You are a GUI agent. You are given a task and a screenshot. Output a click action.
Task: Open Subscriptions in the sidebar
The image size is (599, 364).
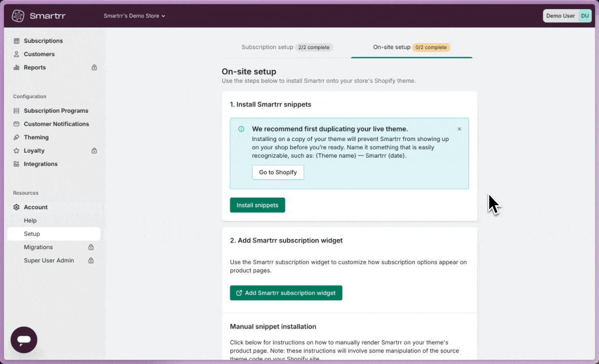43,41
